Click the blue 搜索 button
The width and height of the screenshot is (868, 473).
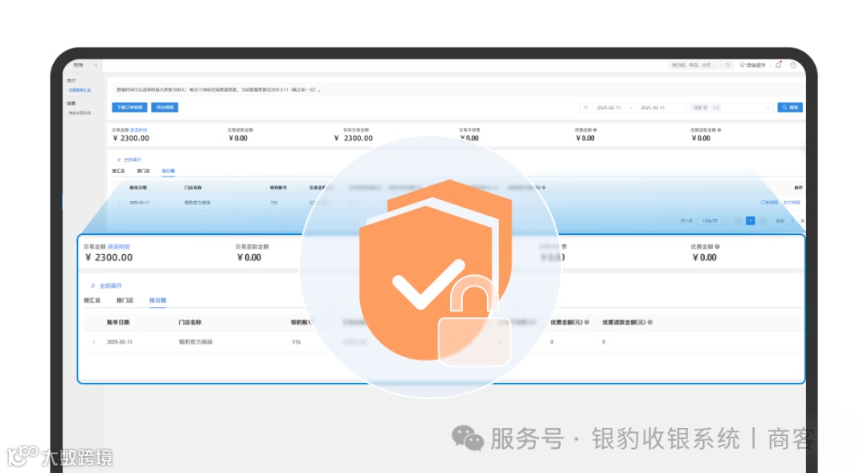(790, 108)
